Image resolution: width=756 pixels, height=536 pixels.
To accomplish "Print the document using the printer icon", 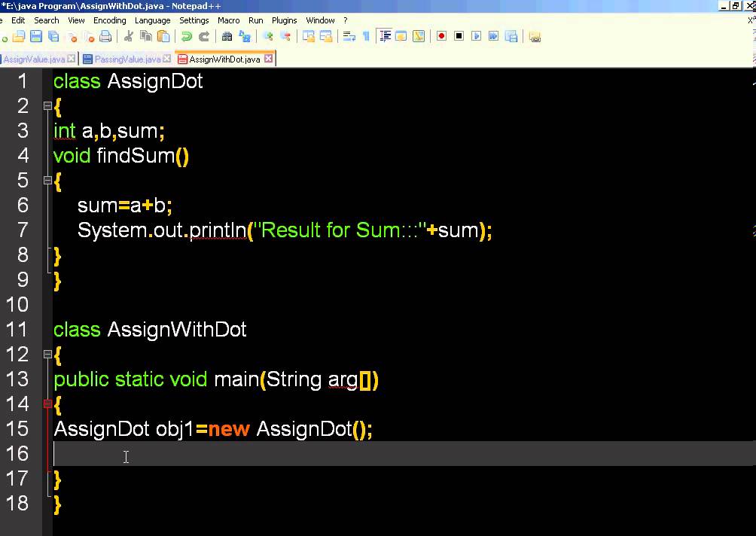I will tap(105, 36).
